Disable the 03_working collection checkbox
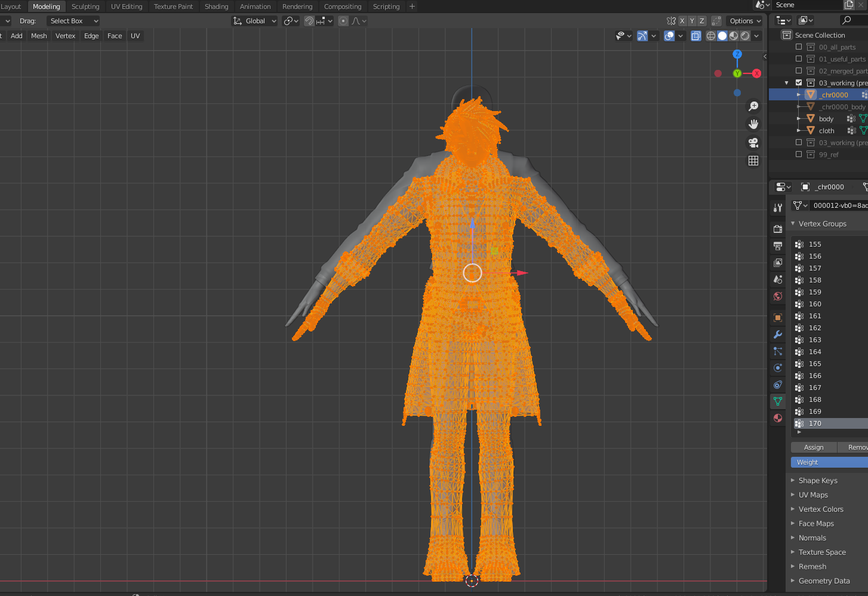Viewport: 868px width, 596px height. [799, 83]
